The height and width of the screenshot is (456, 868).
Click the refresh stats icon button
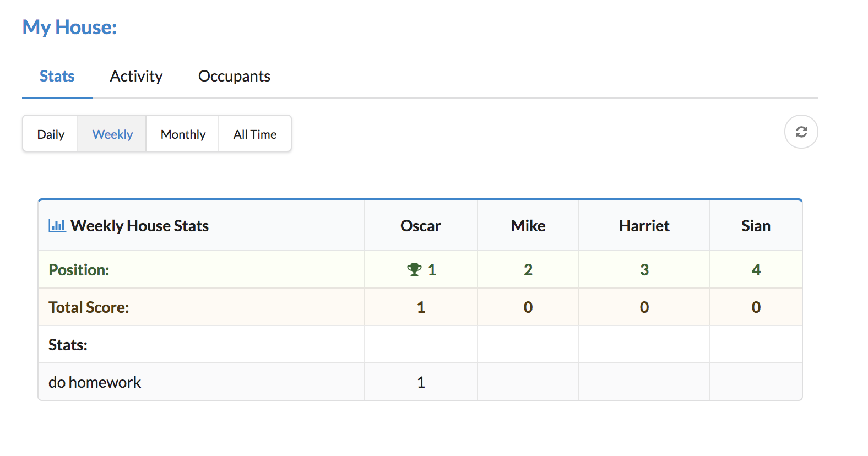[x=801, y=132]
